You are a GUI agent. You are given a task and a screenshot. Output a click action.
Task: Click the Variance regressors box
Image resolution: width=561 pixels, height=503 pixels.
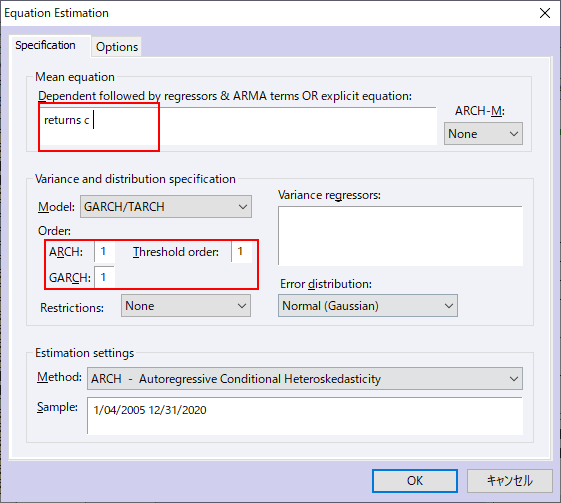(x=400, y=236)
